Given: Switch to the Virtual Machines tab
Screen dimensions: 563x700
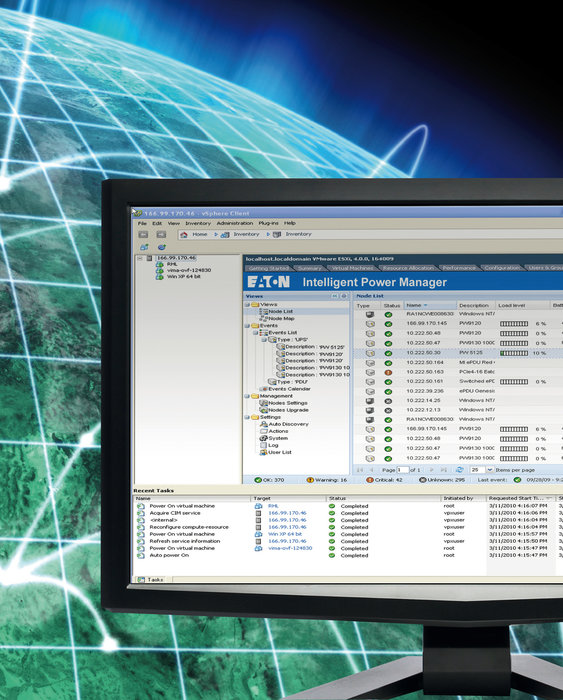Looking at the screenshot, I should pyautogui.click(x=353, y=268).
